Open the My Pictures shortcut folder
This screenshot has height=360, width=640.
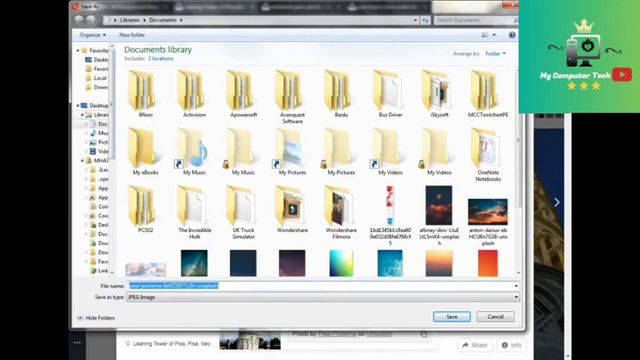pyautogui.click(x=292, y=152)
